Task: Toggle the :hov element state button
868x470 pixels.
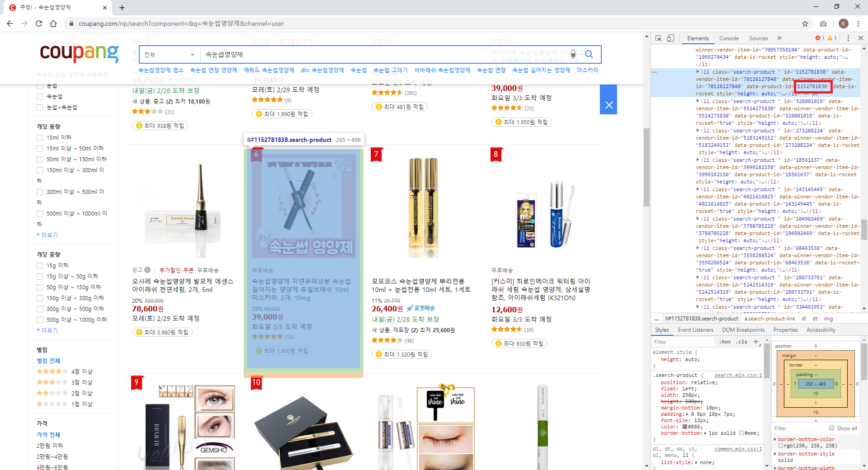Action: coord(725,342)
